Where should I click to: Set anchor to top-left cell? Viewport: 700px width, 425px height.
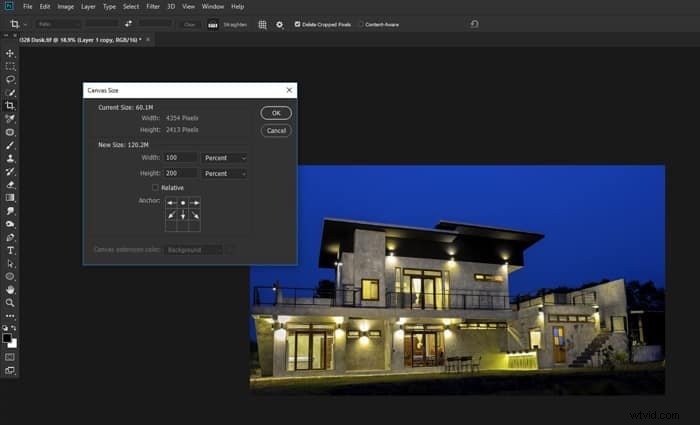[171, 203]
